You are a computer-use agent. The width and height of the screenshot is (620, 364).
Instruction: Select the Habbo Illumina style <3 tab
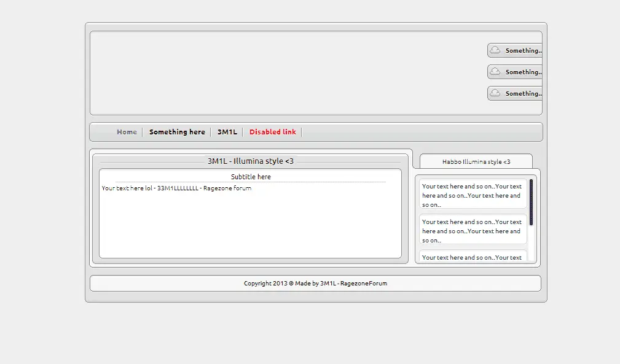tap(476, 161)
